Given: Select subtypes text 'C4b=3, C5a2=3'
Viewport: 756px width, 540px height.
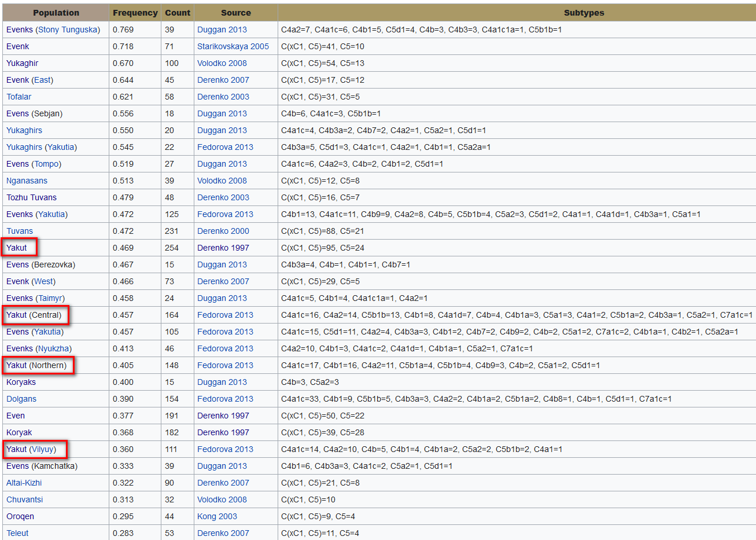Looking at the screenshot, I should pos(310,382).
